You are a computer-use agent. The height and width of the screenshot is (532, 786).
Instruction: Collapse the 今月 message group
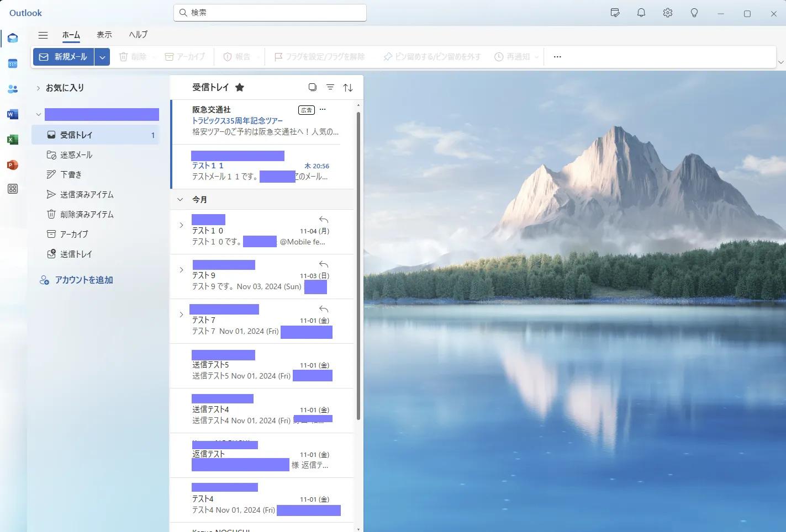pos(179,199)
